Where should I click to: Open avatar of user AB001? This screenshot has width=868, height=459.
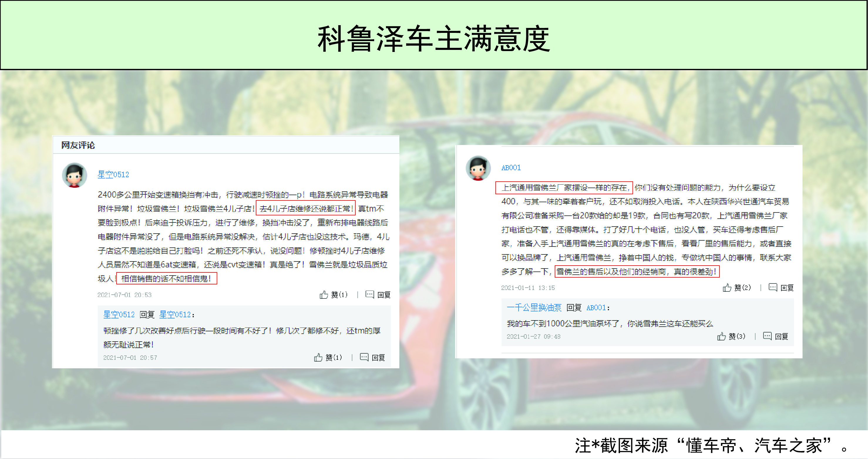click(x=478, y=168)
